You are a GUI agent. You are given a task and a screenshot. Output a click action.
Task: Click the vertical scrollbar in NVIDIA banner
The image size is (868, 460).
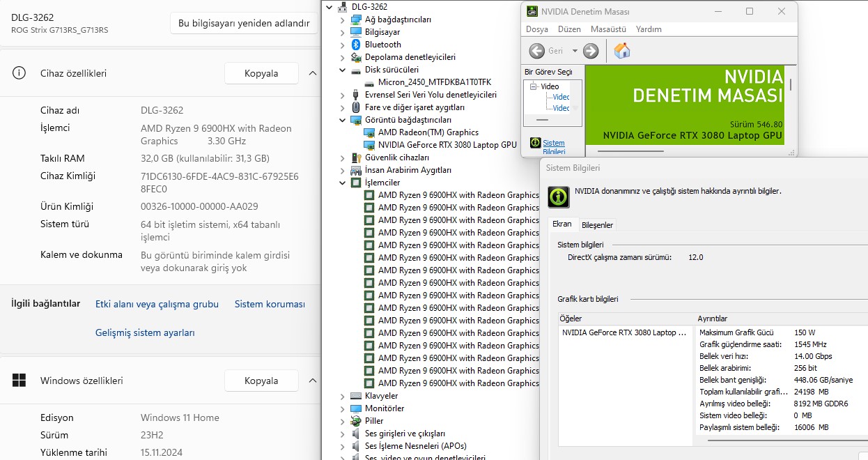tap(791, 84)
